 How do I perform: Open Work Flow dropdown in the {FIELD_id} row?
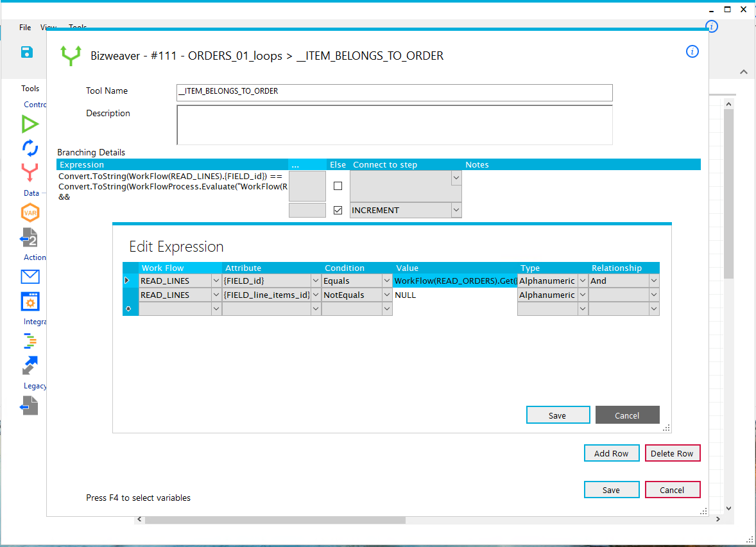[x=216, y=281]
